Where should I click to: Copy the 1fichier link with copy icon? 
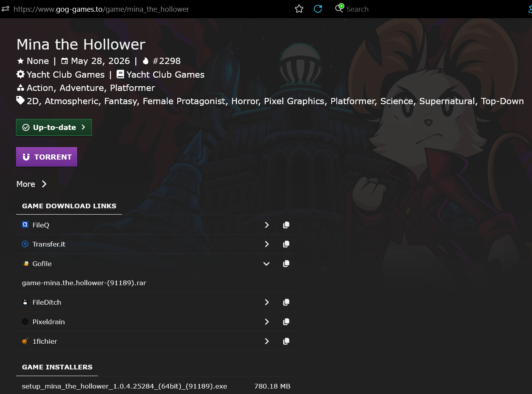pos(286,341)
